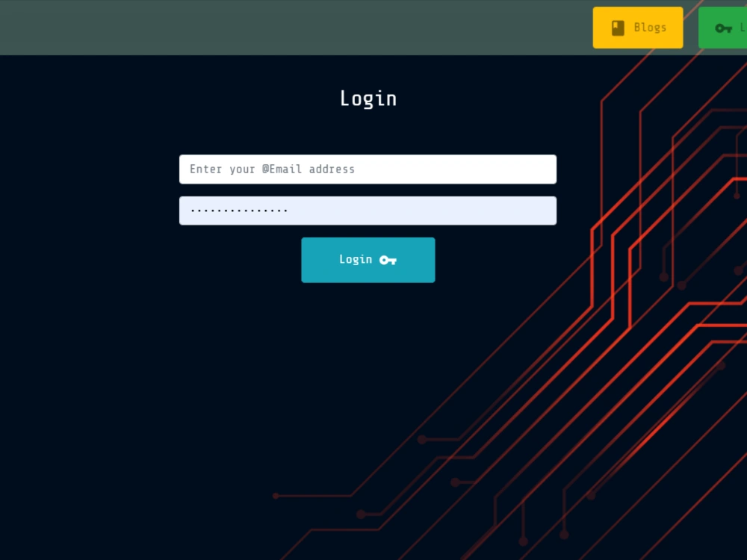This screenshot has height=560, width=747.
Task: Focus the Enter your @Email address box
Action: coord(368,169)
